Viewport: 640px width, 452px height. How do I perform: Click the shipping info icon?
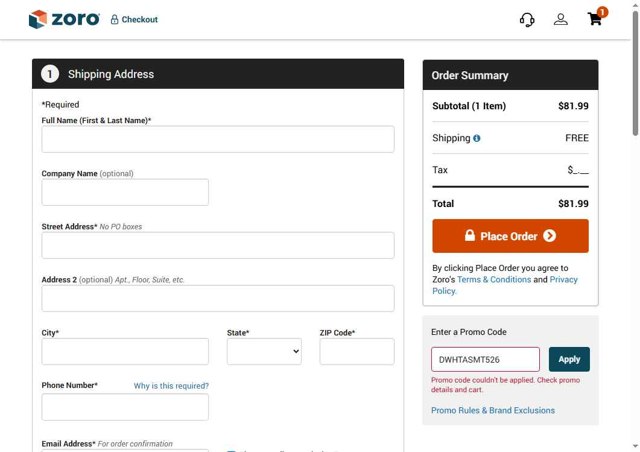476,138
